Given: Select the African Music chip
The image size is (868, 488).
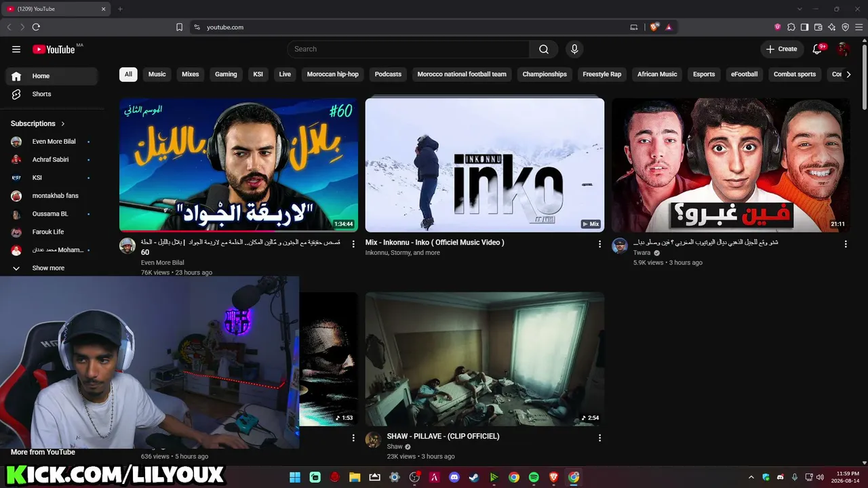Looking at the screenshot, I should [x=657, y=75].
